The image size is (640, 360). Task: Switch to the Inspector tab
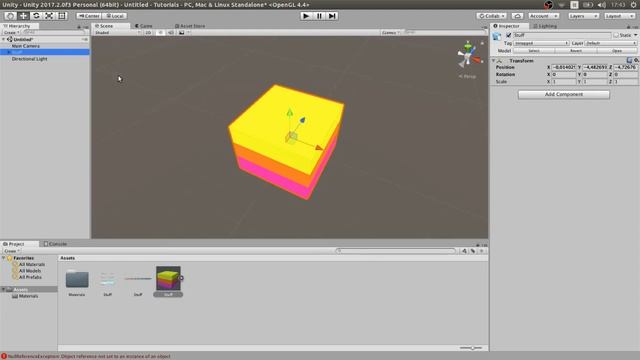click(507, 26)
